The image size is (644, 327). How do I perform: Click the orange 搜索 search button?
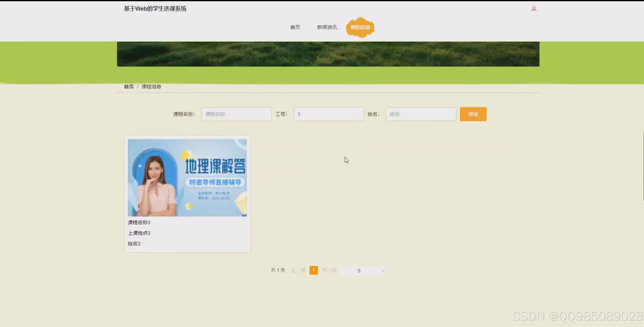[473, 114]
